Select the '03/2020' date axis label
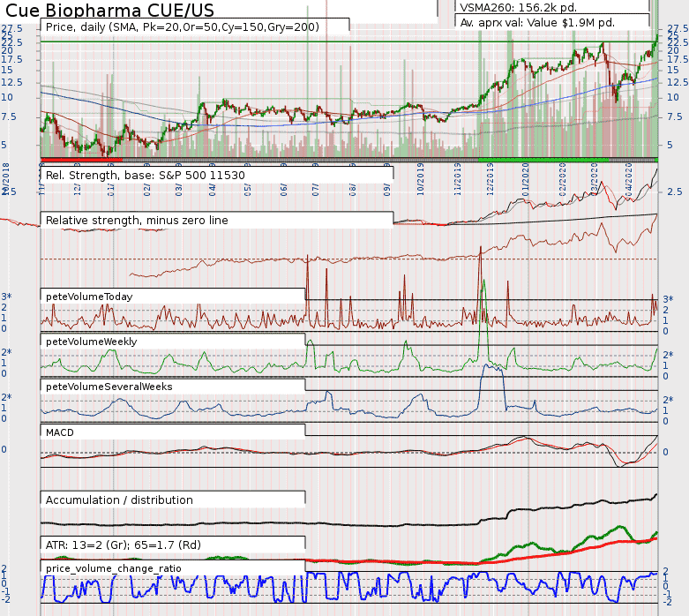Viewport: 689px width, 616px height. pyautogui.click(x=595, y=179)
